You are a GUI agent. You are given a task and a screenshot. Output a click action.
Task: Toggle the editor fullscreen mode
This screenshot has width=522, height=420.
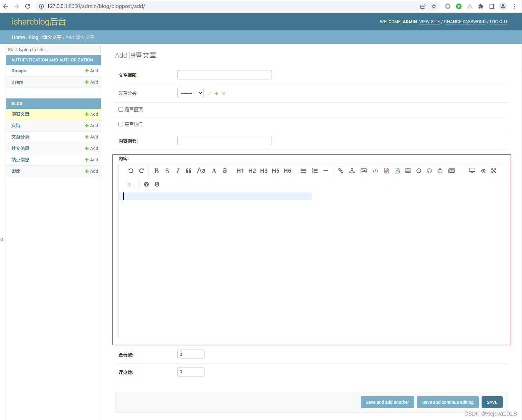[x=494, y=171]
